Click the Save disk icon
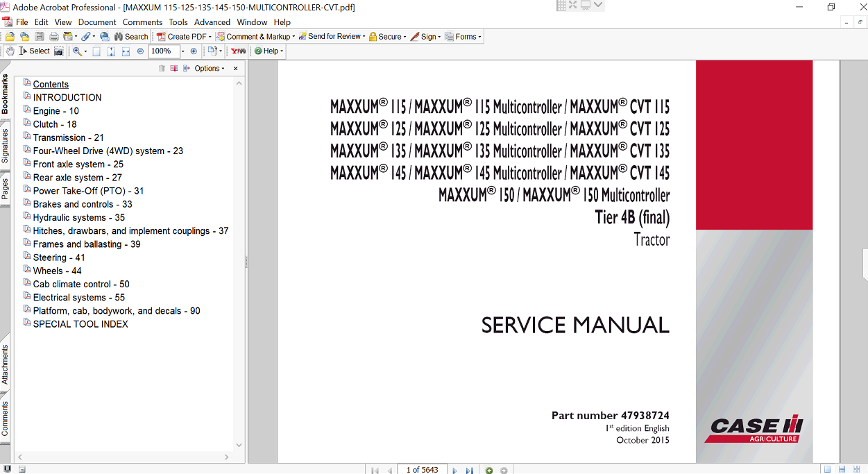 pos(39,37)
